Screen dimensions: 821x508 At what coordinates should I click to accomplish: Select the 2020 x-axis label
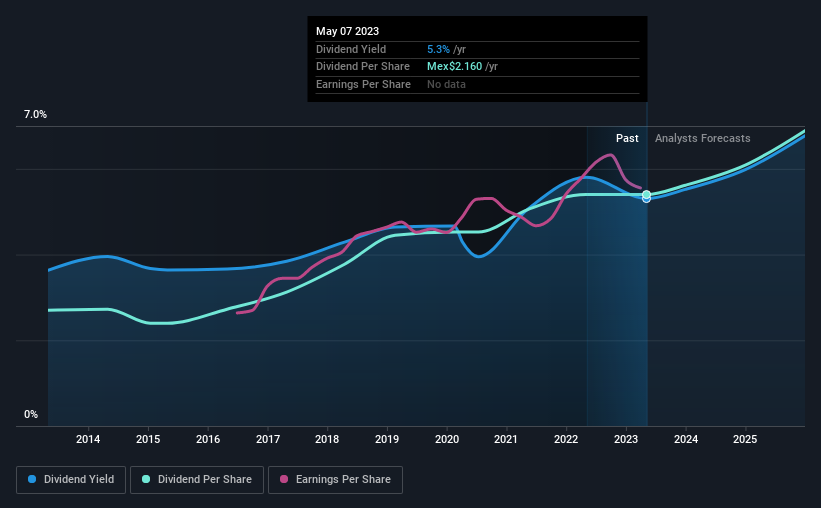(x=447, y=439)
